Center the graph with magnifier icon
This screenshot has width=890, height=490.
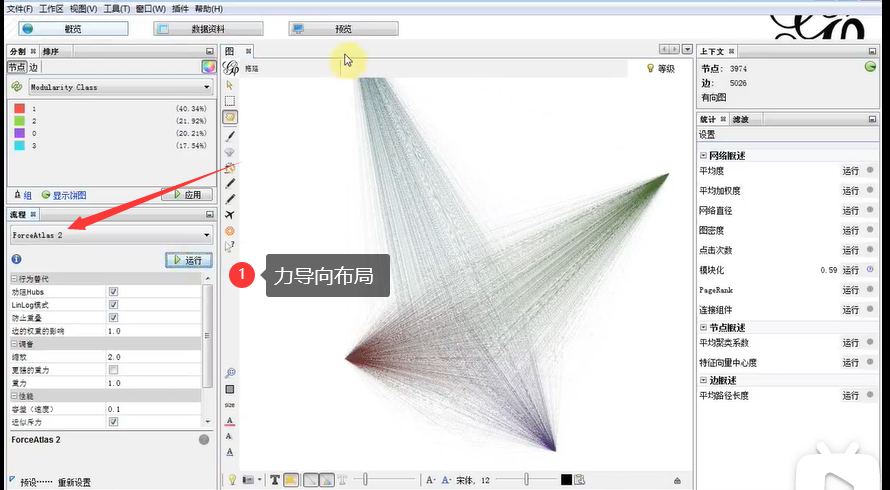click(230, 373)
